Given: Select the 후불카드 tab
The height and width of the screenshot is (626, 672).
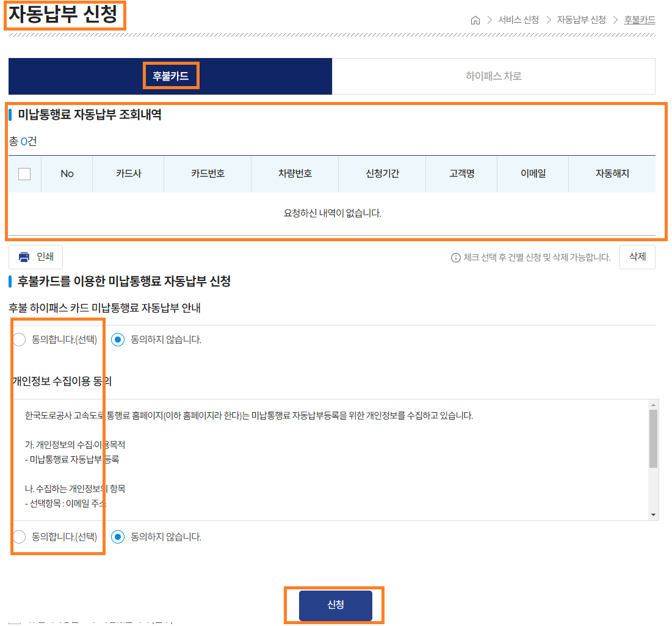Looking at the screenshot, I should (x=170, y=76).
